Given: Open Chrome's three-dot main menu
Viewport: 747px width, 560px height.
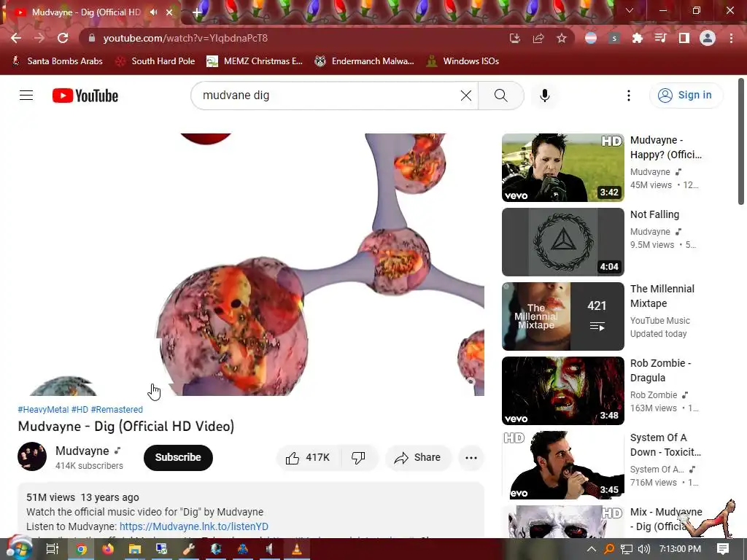Looking at the screenshot, I should coord(731,38).
